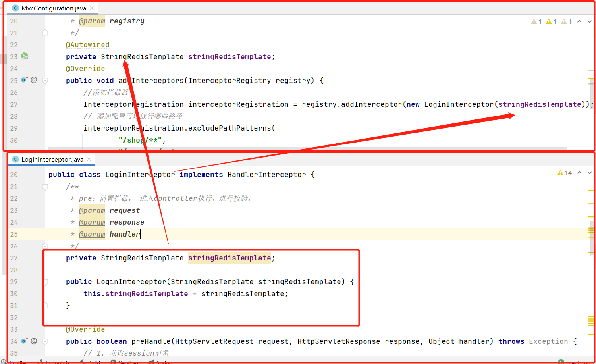Screen dimensions: 596x364
Task: Click the @param registry Javadoc tag
Action: tap(112, 21)
